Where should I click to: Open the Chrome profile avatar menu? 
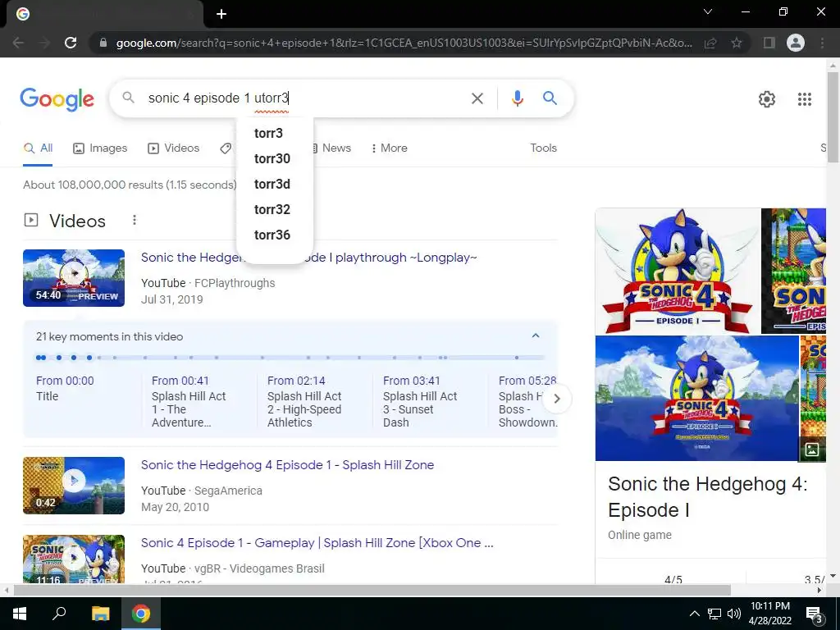[x=796, y=43]
